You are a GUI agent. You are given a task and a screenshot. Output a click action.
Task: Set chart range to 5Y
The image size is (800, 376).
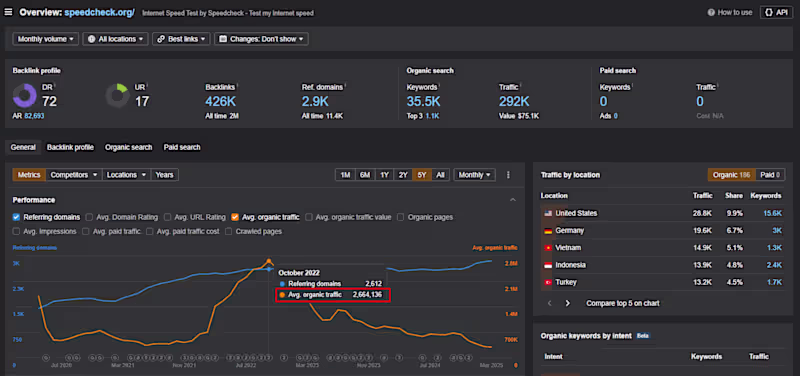click(422, 175)
